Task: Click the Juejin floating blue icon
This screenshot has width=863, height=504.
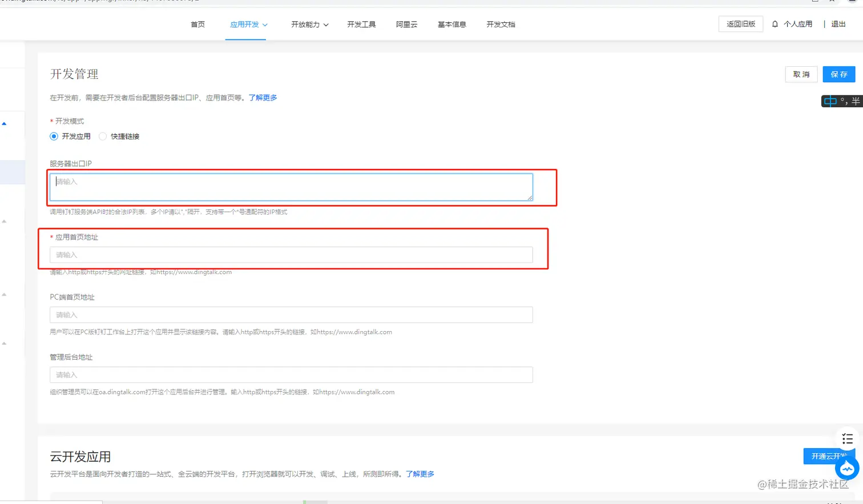Action: 846,468
